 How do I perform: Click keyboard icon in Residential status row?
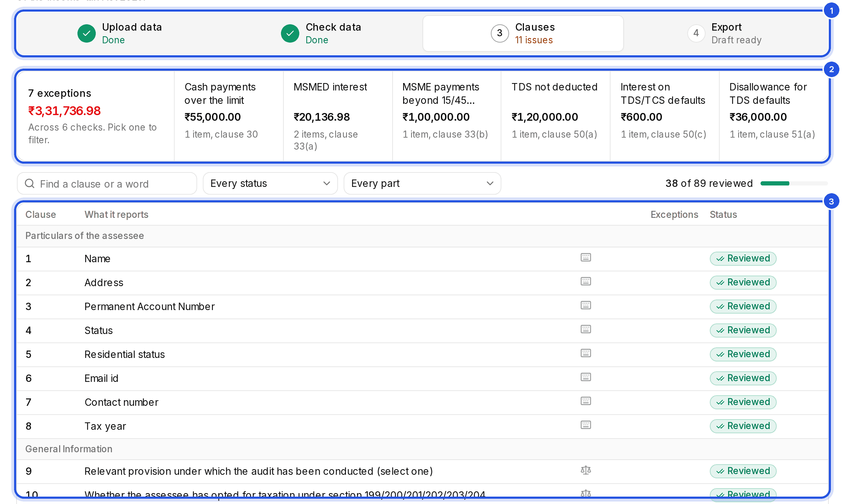pos(586,353)
